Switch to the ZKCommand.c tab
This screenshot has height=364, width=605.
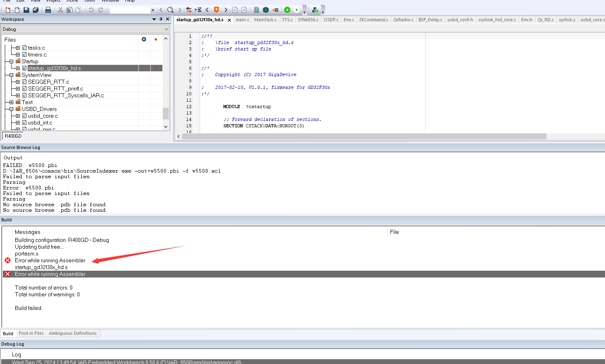click(x=374, y=20)
